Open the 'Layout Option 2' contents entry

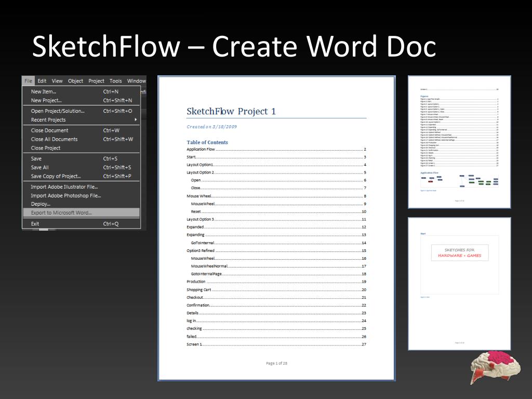(276, 172)
